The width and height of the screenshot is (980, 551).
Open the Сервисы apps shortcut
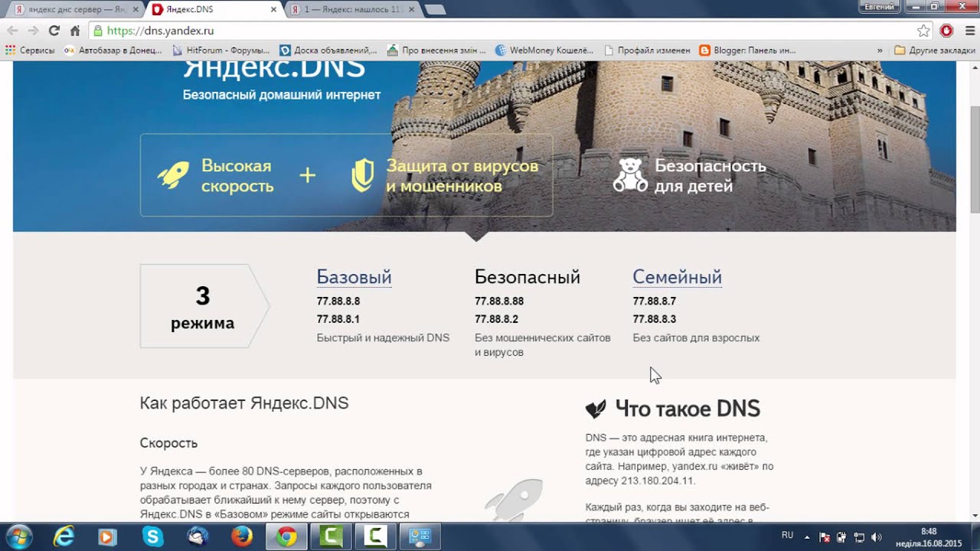[x=30, y=50]
